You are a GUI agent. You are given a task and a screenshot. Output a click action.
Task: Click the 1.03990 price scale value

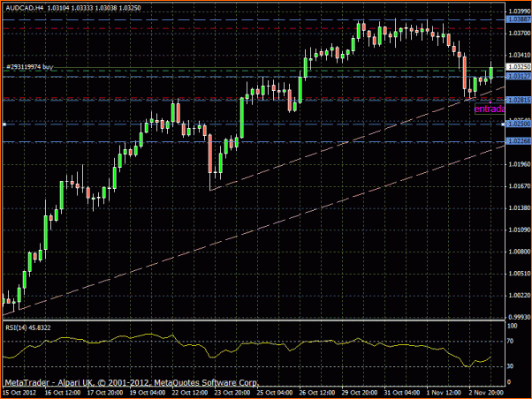(520, 11)
